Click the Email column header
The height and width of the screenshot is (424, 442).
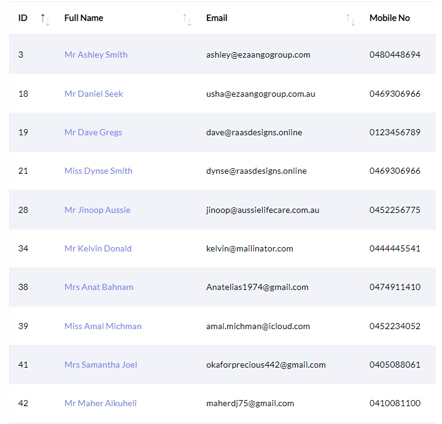click(x=217, y=18)
